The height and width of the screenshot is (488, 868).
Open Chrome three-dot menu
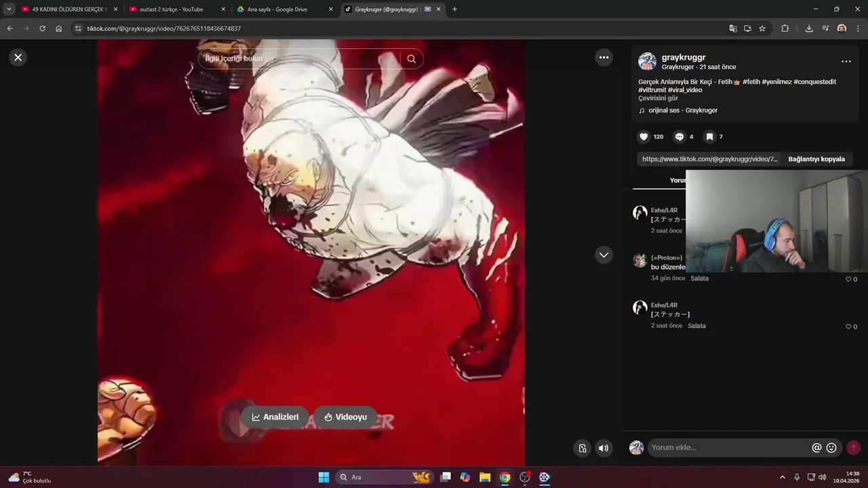[x=858, y=28]
